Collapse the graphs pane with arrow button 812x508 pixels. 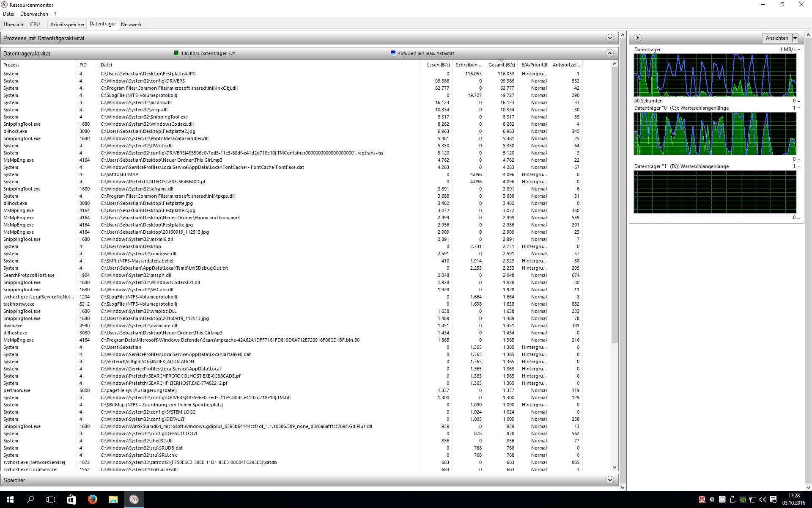tap(637, 38)
